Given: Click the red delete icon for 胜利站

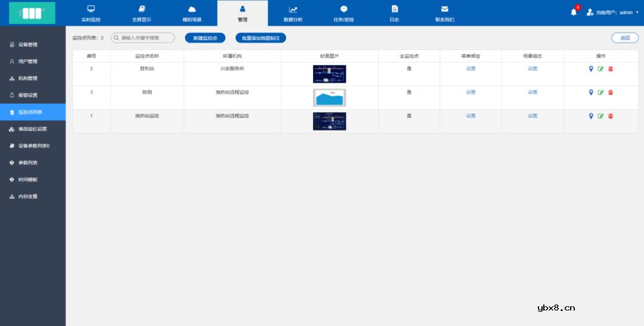Looking at the screenshot, I should pyautogui.click(x=610, y=69).
